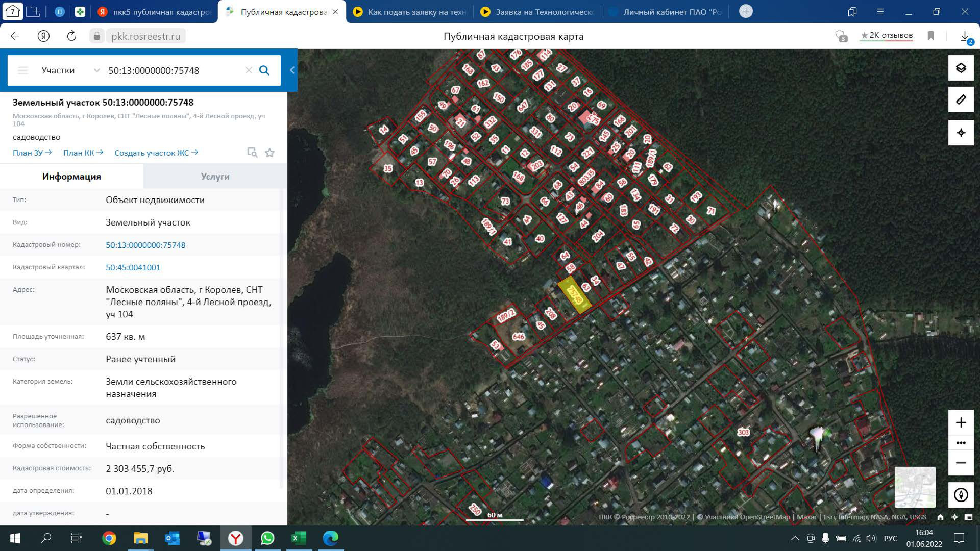
Task: Expand the Участки search type dropdown
Action: (96, 70)
